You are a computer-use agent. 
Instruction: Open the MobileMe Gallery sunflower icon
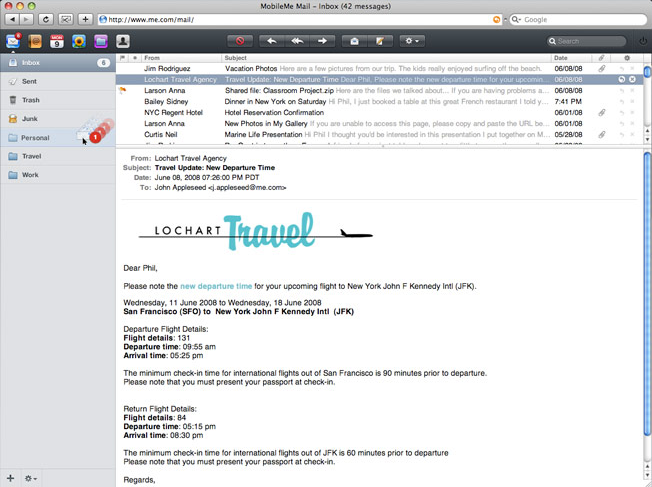pyautogui.click(x=79, y=41)
